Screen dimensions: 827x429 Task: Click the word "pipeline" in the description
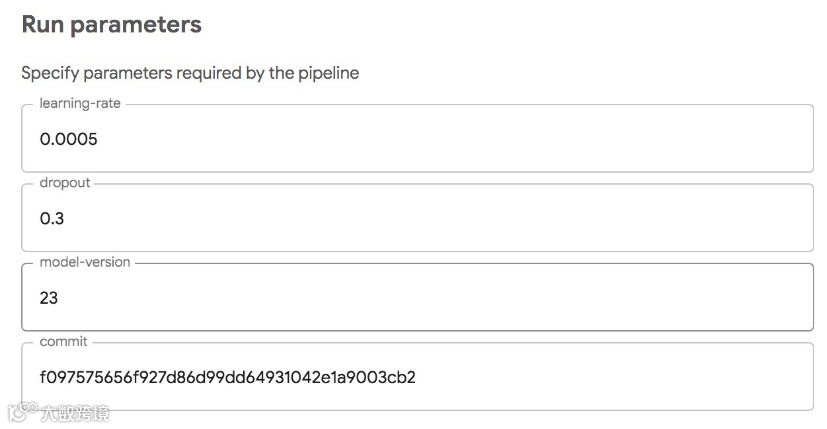tap(328, 73)
